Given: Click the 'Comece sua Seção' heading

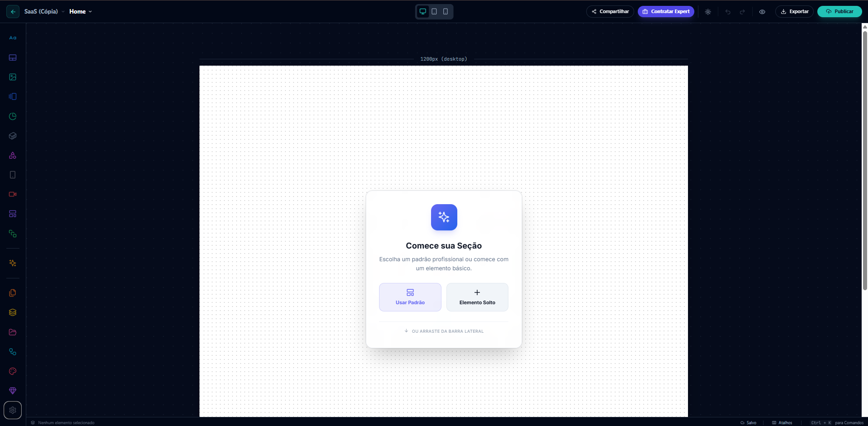Looking at the screenshot, I should (444, 246).
